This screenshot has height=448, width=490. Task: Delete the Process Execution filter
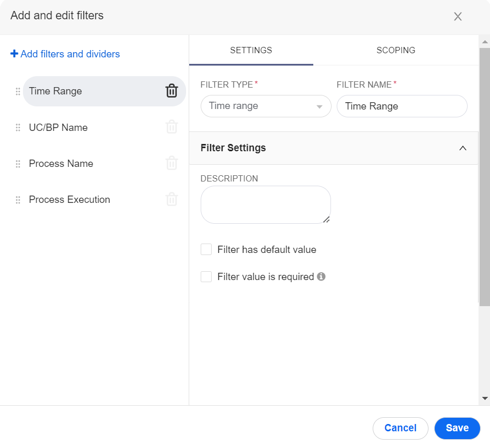coord(171,199)
